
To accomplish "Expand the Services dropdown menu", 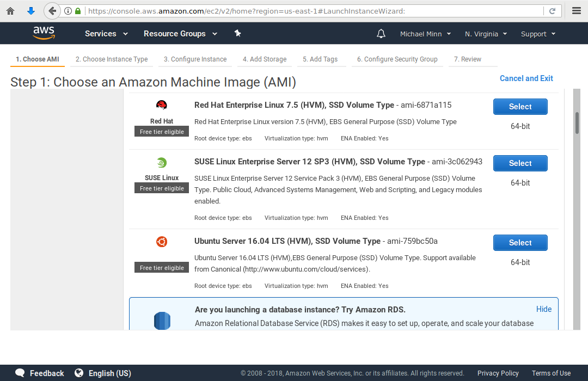I will 106,34.
